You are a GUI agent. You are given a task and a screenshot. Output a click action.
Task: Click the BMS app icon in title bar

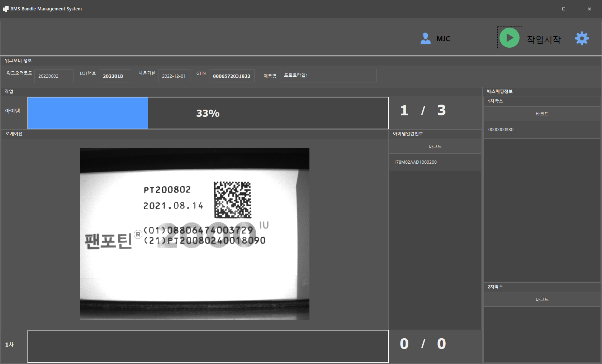pyautogui.click(x=6, y=9)
